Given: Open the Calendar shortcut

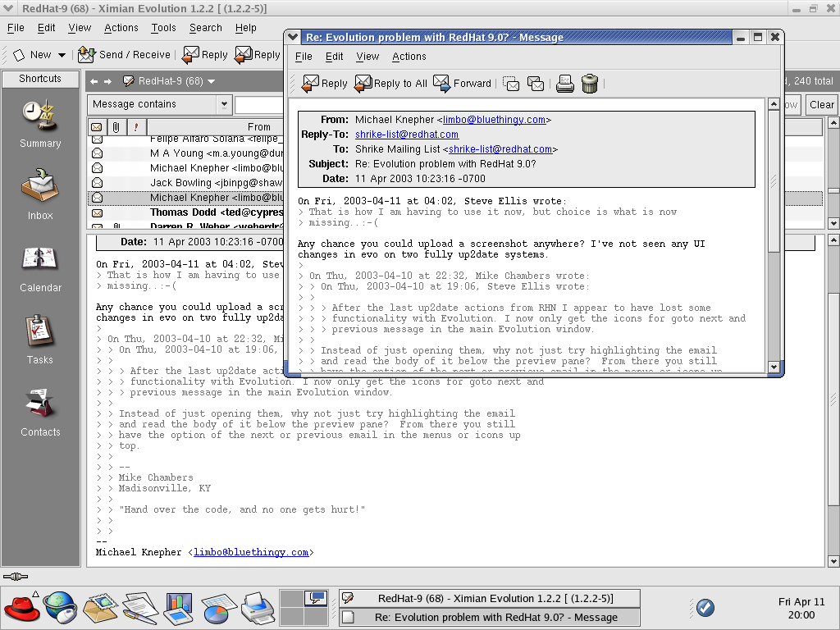Looking at the screenshot, I should click(40, 269).
